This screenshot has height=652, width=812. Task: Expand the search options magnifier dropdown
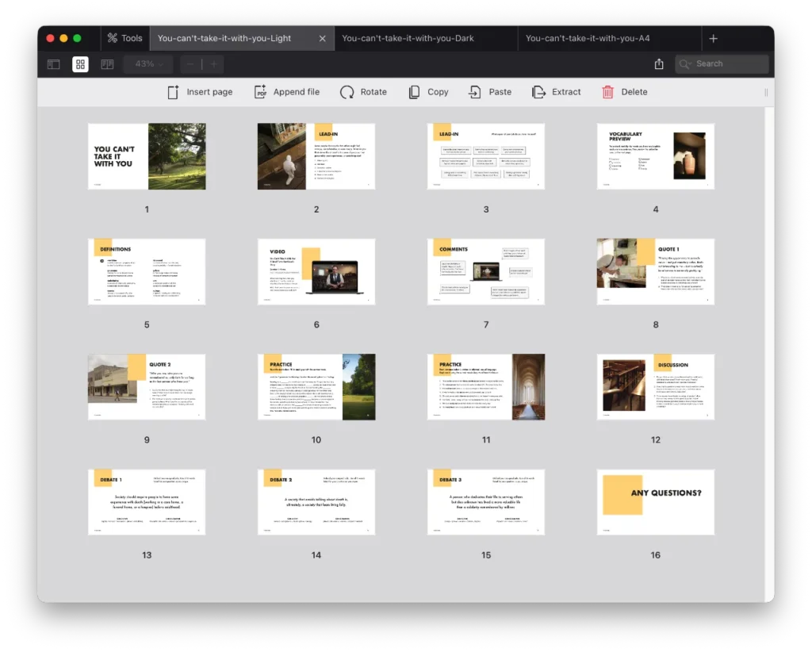tap(686, 64)
